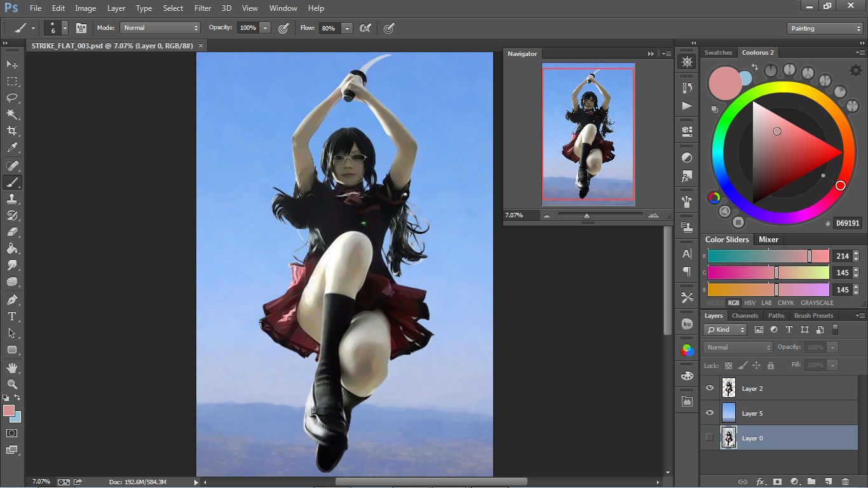Activate the Zoom tool

point(12,384)
